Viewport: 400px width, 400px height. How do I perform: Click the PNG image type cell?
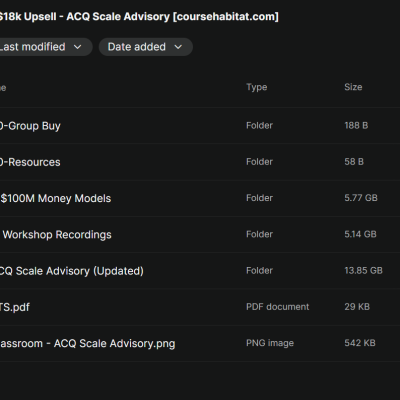[x=270, y=343]
